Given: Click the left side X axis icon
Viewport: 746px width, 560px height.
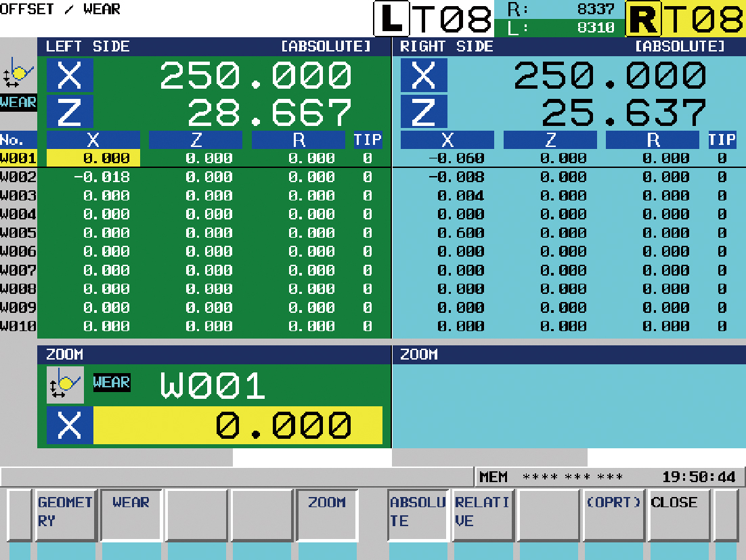Looking at the screenshot, I should [70, 75].
